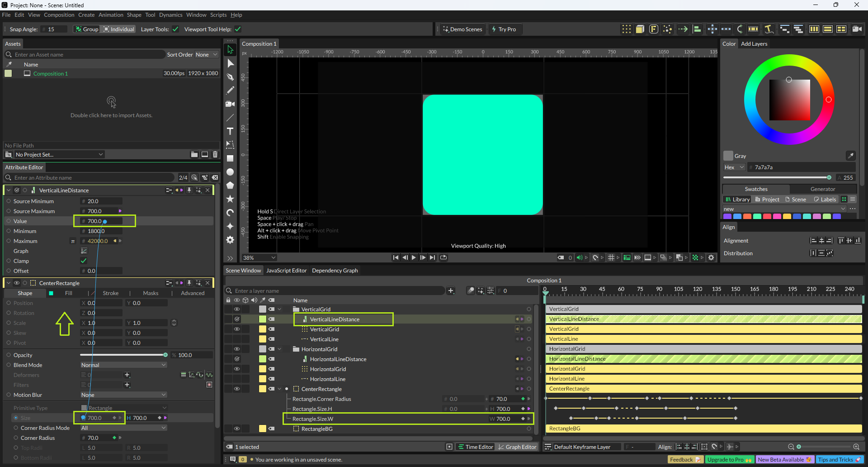The height and width of the screenshot is (467, 868).
Task: Click the eyedropper color picker icon
Action: [850, 156]
